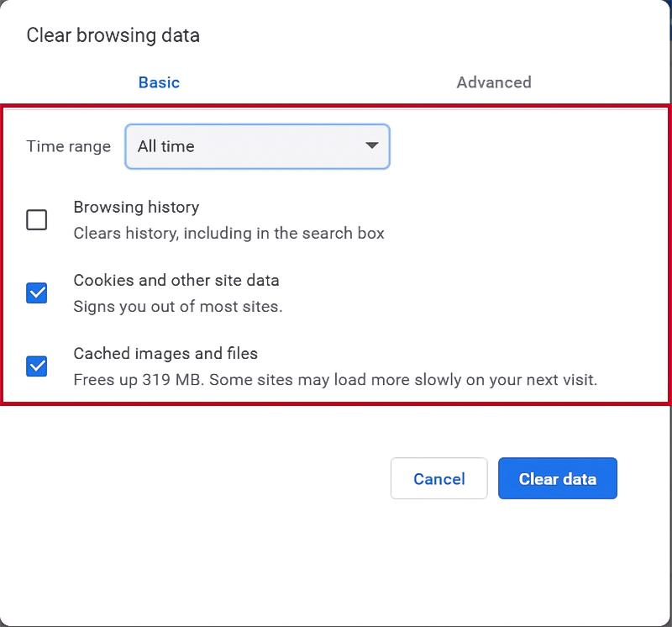Click the Cached images and files label
672x627 pixels.
(x=165, y=354)
